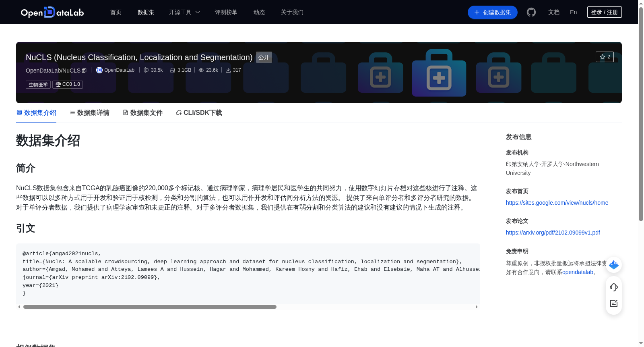Click the star icon to favorite dataset
This screenshot has height=347, width=644.
click(603, 57)
